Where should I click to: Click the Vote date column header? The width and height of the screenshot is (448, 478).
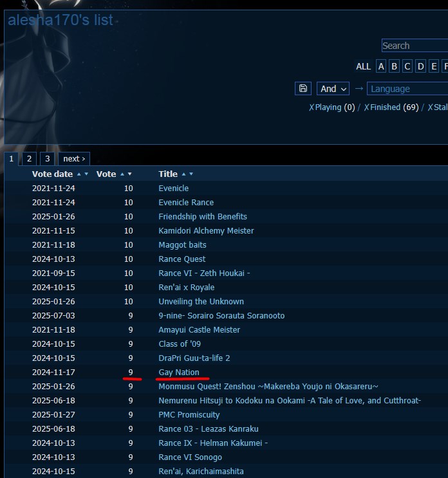pyautogui.click(x=52, y=174)
